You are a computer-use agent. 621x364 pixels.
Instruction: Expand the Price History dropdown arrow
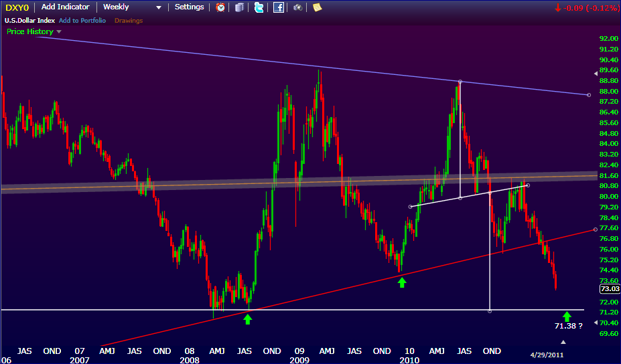tap(59, 31)
